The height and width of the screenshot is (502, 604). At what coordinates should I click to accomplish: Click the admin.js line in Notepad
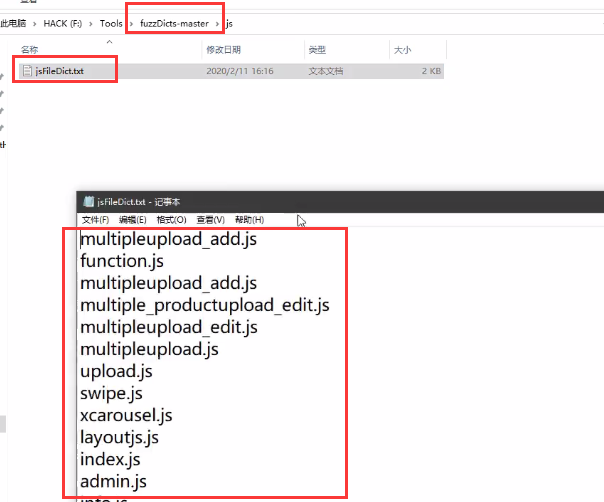coord(113,482)
